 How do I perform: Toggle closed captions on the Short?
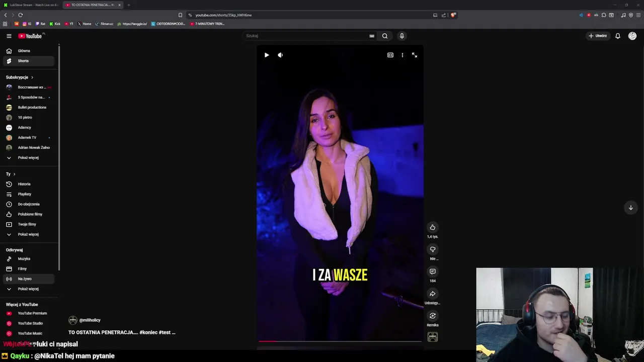point(390,55)
